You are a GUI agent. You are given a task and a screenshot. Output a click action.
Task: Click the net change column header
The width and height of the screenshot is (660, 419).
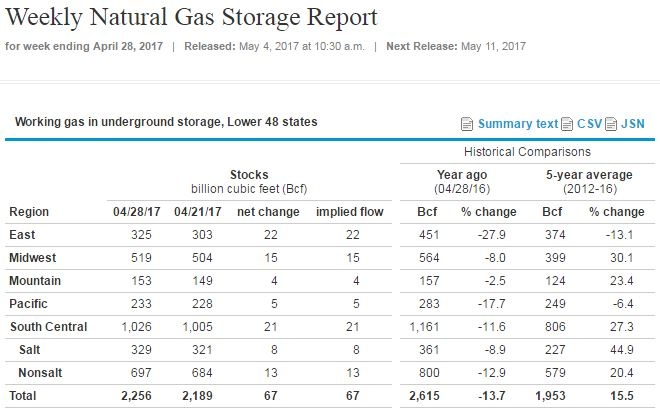[x=262, y=212]
